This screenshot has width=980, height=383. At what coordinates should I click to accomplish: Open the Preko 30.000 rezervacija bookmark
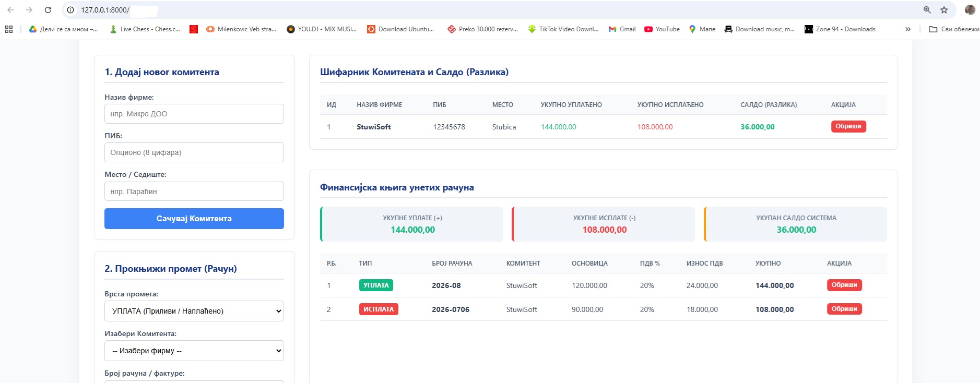pos(482,29)
